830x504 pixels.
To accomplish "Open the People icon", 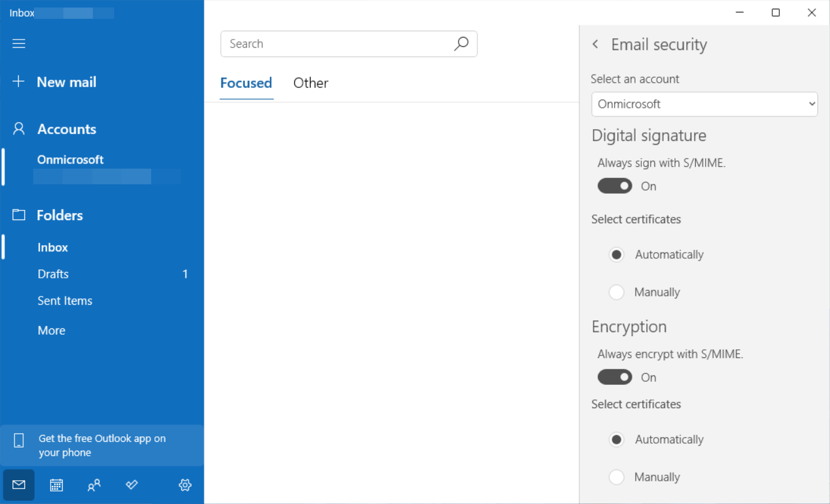I will pyautogui.click(x=94, y=485).
